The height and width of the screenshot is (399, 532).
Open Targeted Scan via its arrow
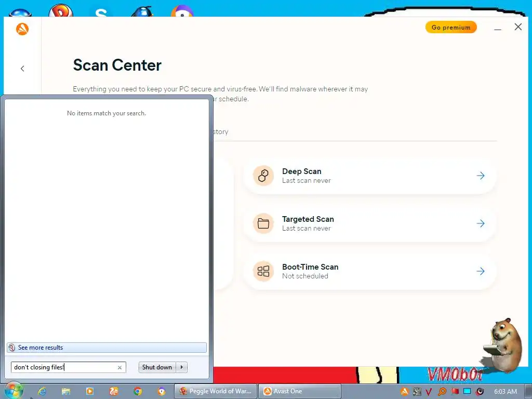481,223
